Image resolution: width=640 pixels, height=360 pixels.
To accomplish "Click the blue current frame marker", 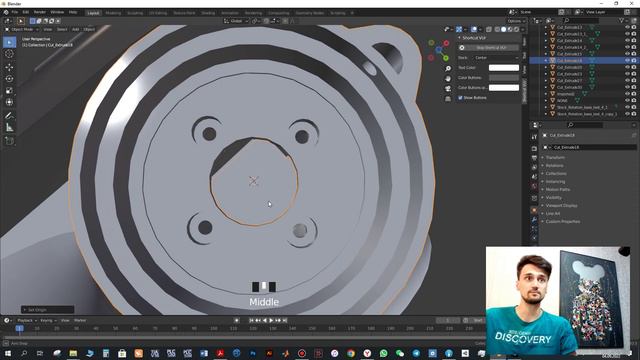I will (19, 328).
